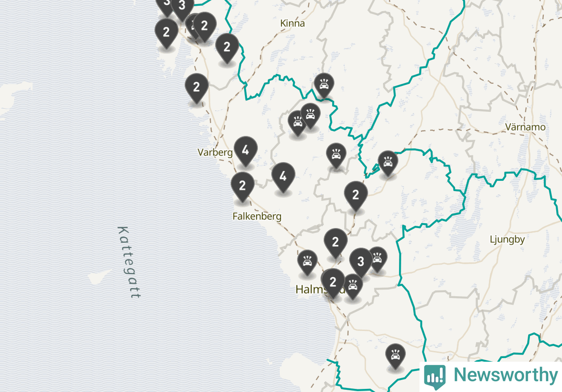This screenshot has width=562, height=392.
Task: Click the cluster marker 4 near Varberg
Action: tap(245, 151)
